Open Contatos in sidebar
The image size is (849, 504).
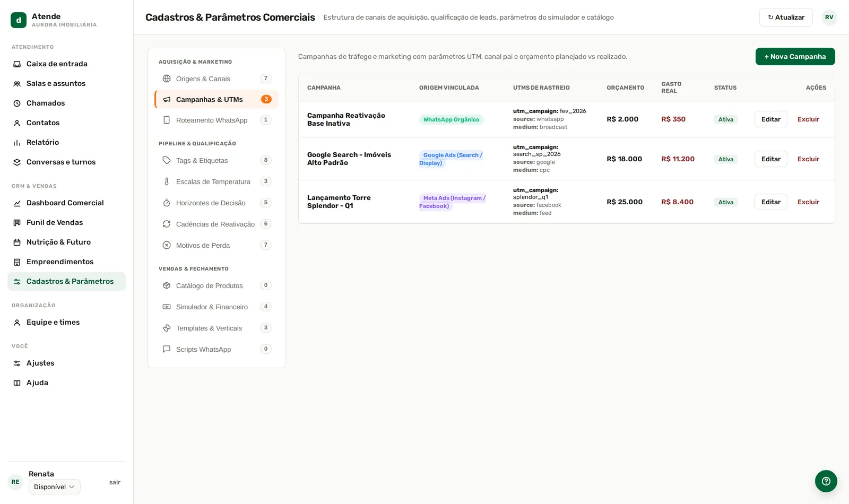[x=66, y=123]
